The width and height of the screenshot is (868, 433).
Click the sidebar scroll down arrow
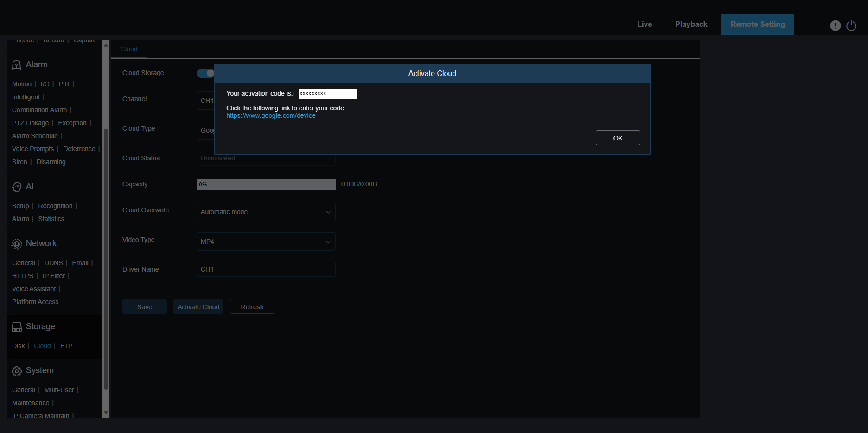coord(106,412)
